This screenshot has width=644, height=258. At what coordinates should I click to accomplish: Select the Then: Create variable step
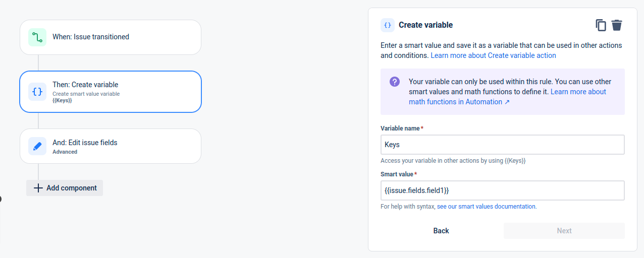[111, 92]
